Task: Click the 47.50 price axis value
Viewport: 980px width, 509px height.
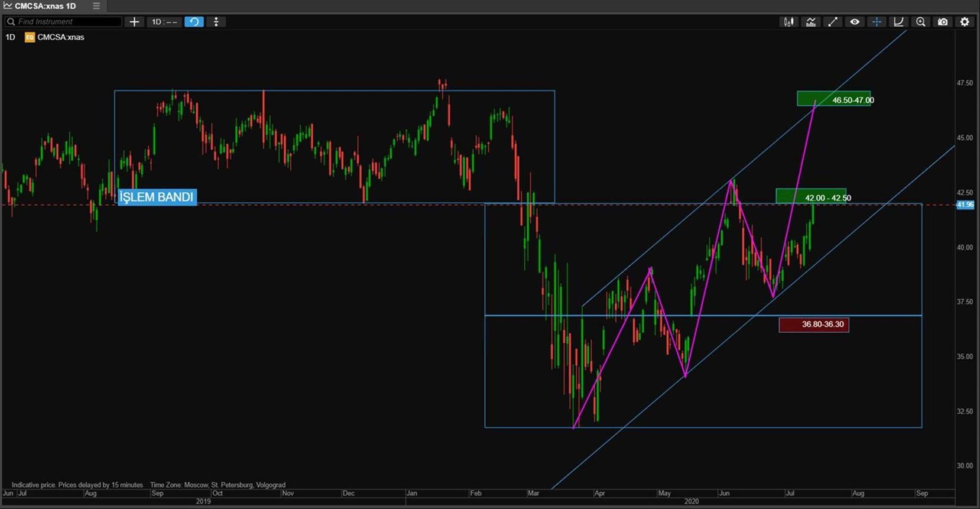Action: click(965, 83)
